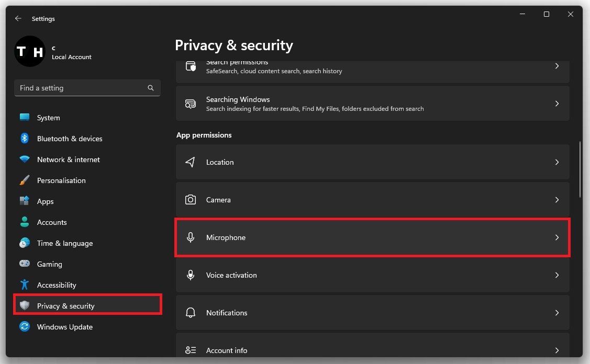
Task: Open Location permissions label
Action: (x=220, y=162)
